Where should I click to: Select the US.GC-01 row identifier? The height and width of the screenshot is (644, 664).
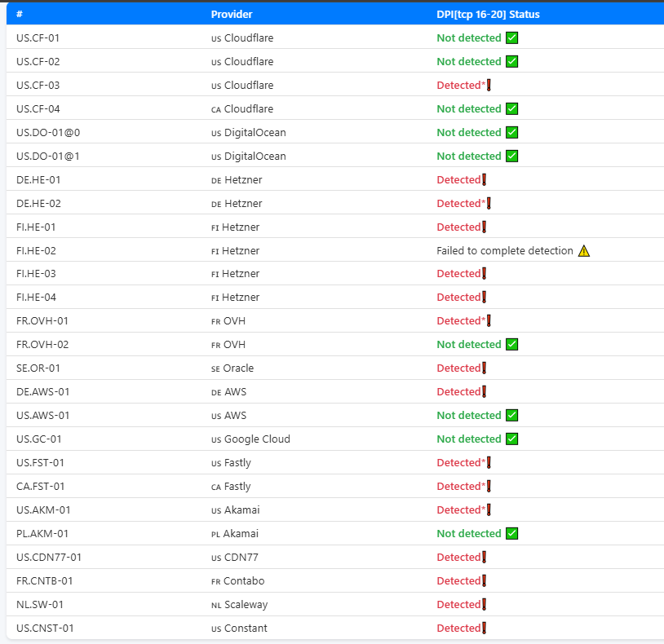click(39, 439)
